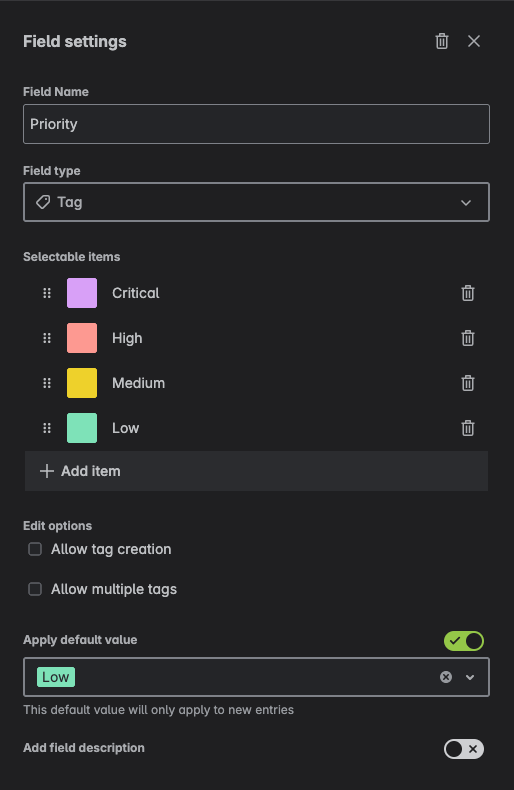Change the yellow Medium color swatch

point(82,383)
